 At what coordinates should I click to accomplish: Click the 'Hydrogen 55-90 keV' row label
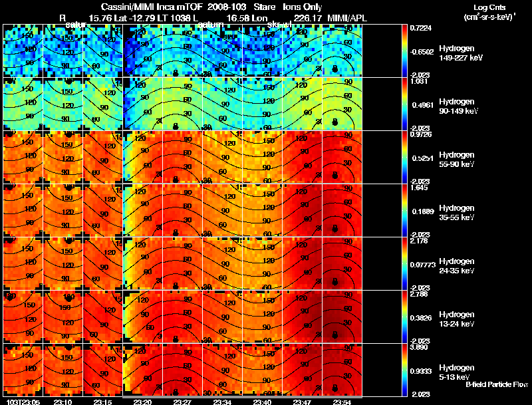pyautogui.click(x=457, y=160)
